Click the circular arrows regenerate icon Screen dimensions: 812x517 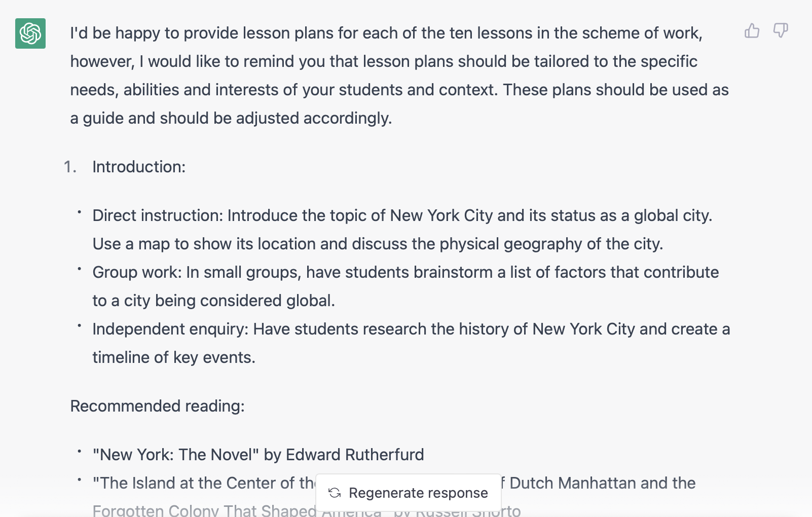coord(335,493)
